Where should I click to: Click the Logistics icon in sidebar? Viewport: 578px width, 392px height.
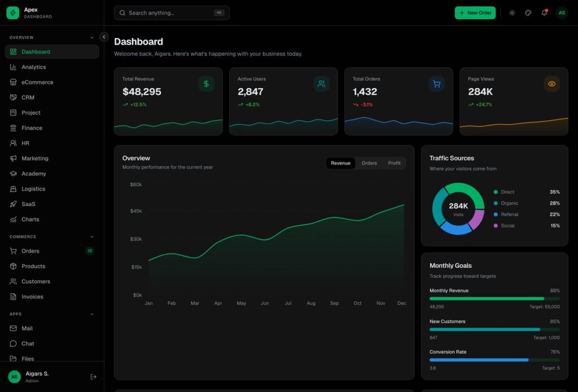pos(14,188)
